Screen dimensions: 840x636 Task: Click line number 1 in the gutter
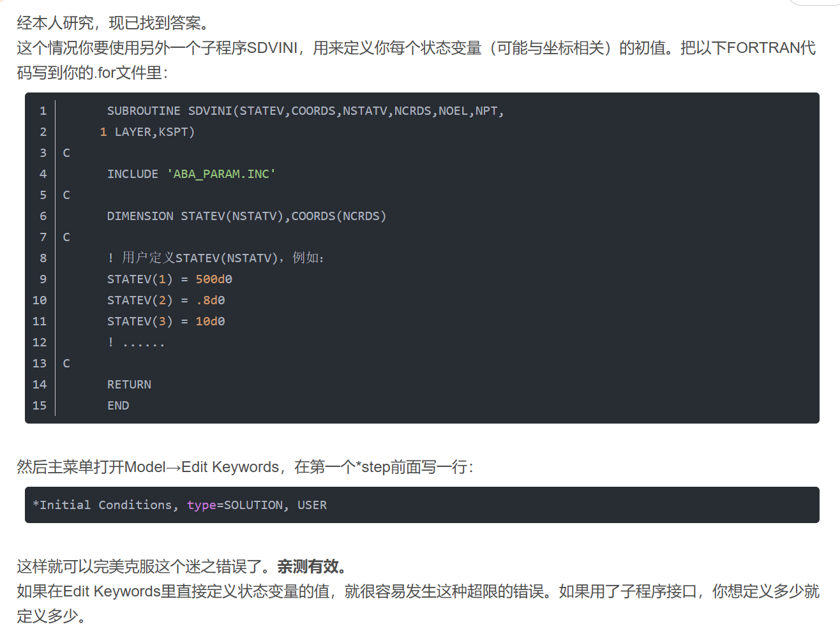click(x=43, y=111)
